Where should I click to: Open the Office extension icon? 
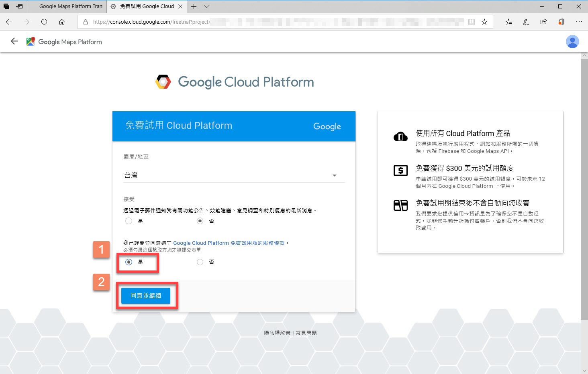coord(561,22)
